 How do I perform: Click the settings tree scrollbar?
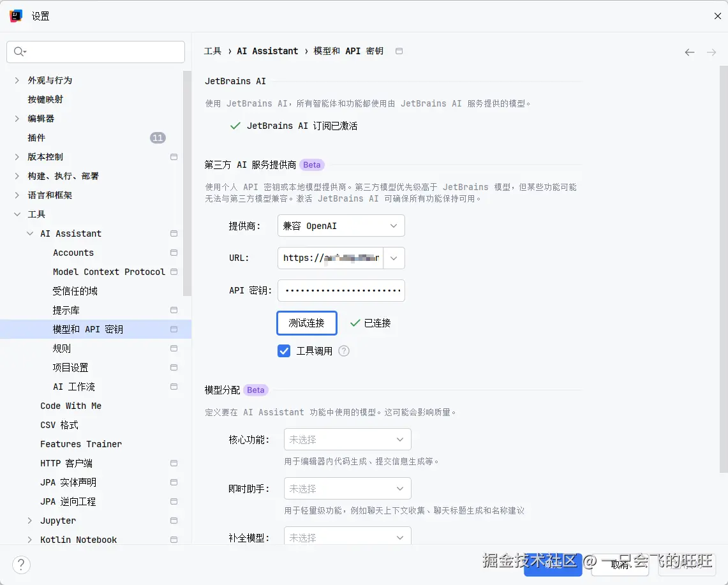(x=187, y=183)
